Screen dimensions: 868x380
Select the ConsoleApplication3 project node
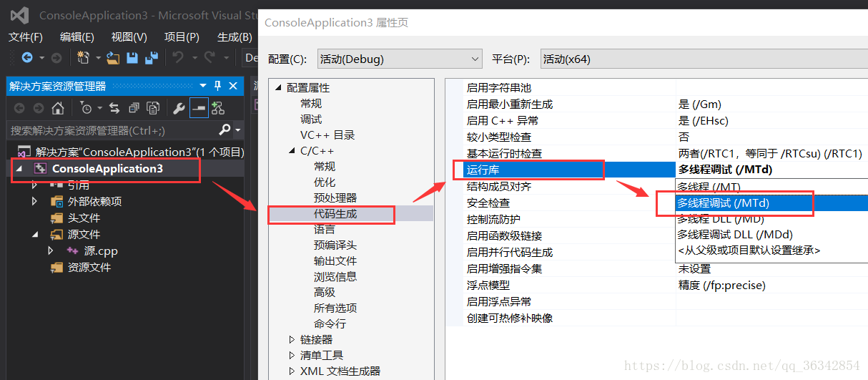pyautogui.click(x=107, y=168)
